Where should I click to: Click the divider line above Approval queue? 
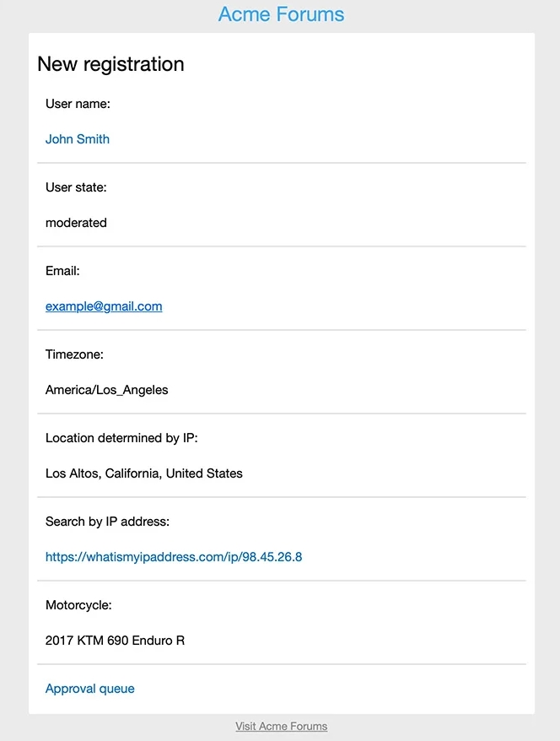click(x=282, y=664)
